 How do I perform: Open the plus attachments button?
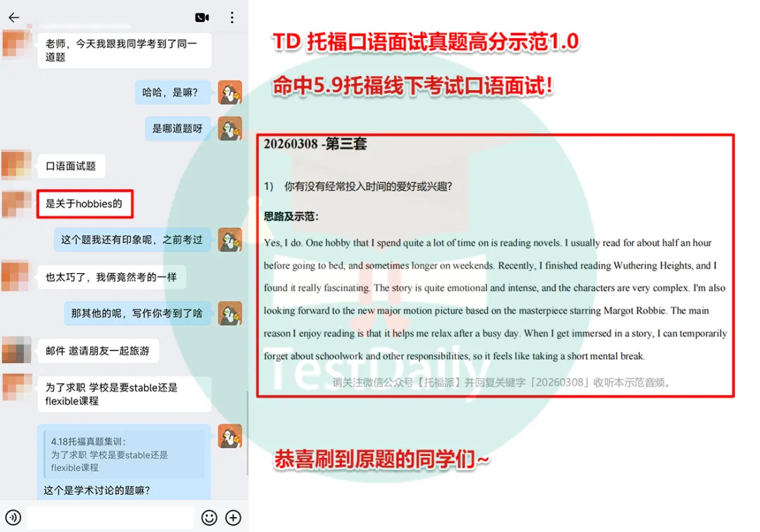pyautogui.click(x=233, y=517)
